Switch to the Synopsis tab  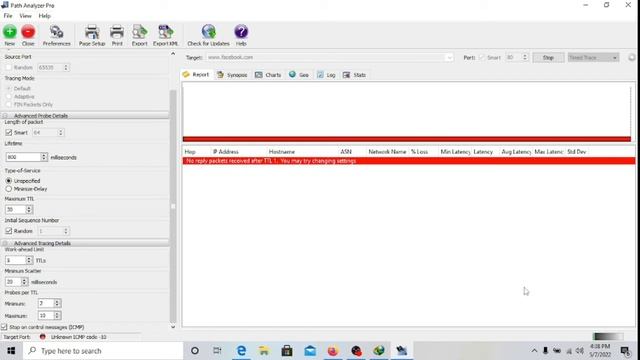(x=232, y=75)
